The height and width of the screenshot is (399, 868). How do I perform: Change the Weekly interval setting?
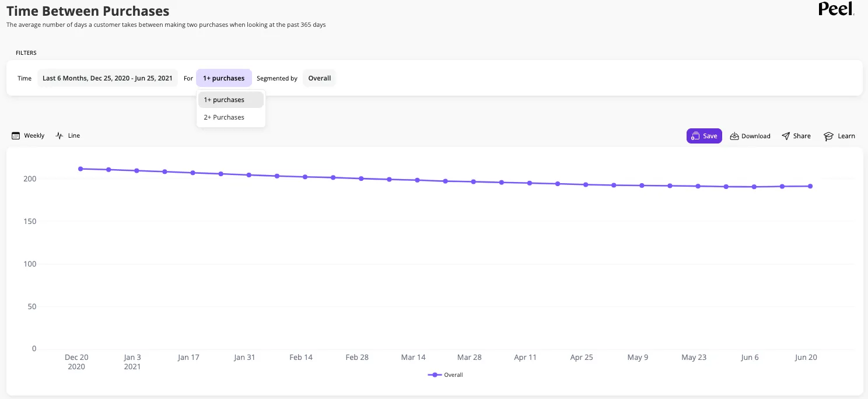(x=28, y=135)
